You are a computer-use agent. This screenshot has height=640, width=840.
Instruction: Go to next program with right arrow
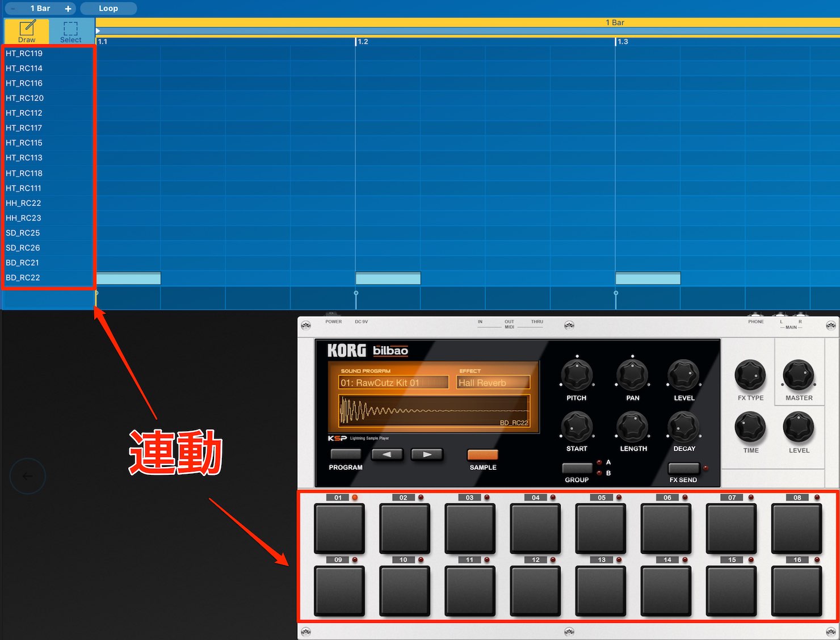(427, 454)
